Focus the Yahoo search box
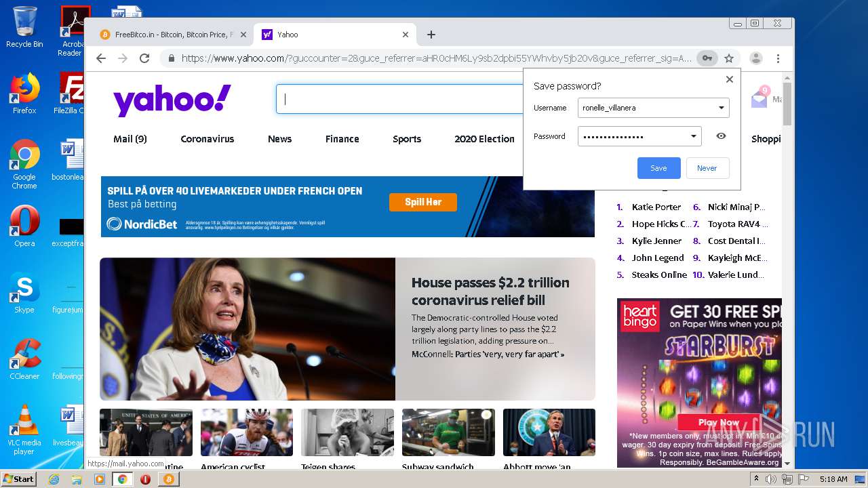The width and height of the screenshot is (868, 488). coord(400,99)
